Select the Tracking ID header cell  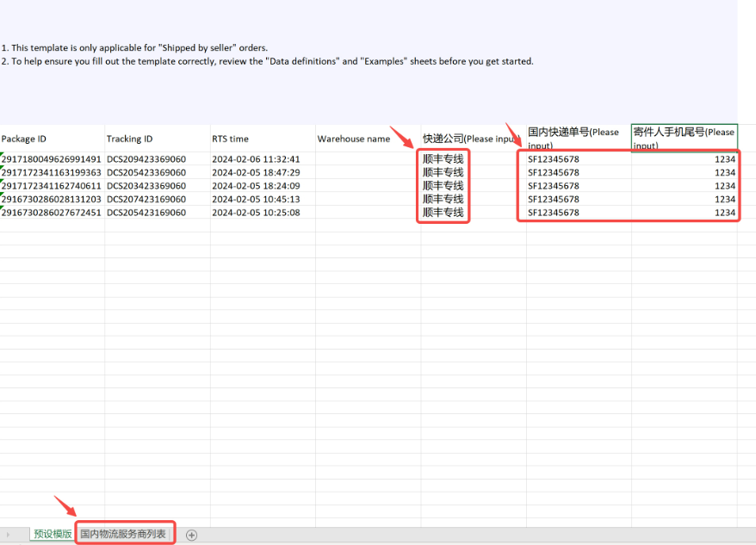pos(158,139)
